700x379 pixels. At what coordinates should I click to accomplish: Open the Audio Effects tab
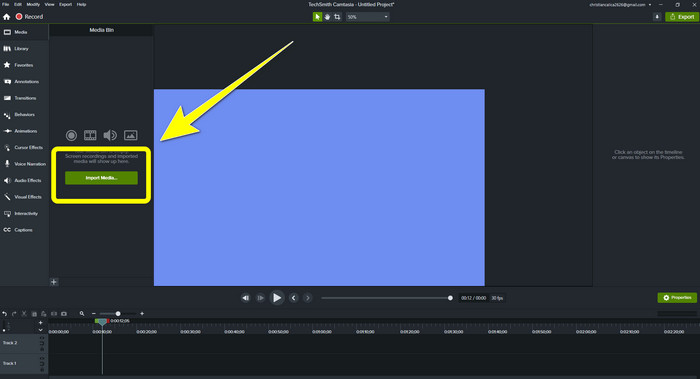pyautogui.click(x=24, y=181)
